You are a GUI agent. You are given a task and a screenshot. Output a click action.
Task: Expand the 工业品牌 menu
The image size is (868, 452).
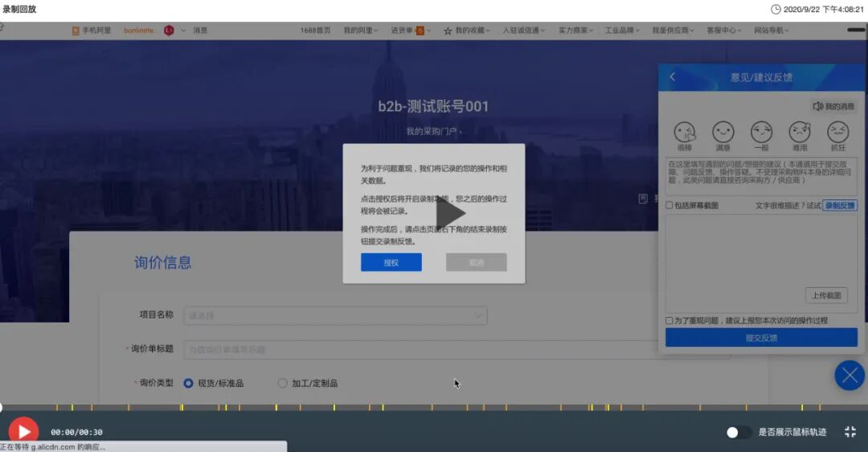coord(621,31)
